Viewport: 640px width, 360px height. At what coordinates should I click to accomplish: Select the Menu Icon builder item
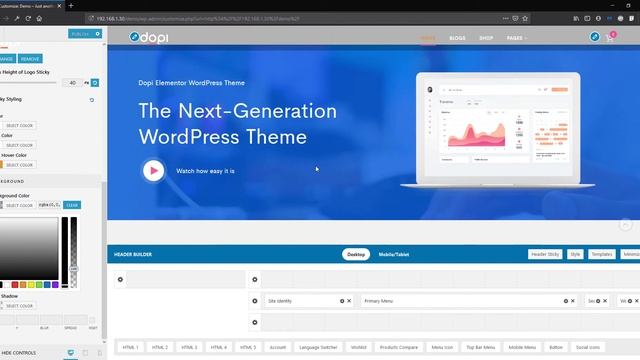(x=442, y=347)
